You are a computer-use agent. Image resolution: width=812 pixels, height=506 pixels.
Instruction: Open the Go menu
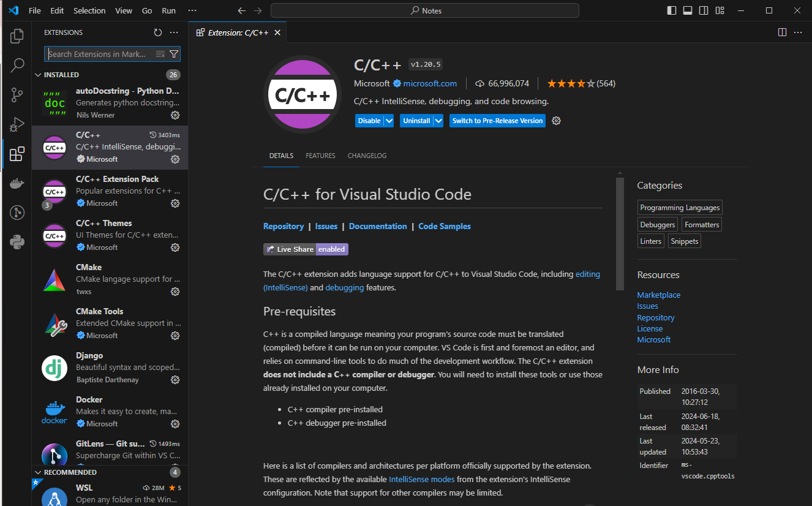coord(147,10)
